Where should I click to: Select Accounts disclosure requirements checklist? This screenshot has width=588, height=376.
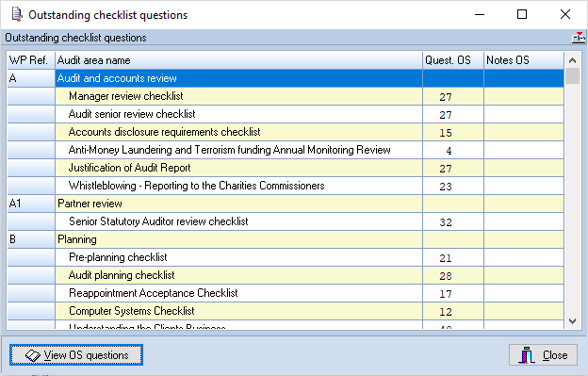(286, 132)
